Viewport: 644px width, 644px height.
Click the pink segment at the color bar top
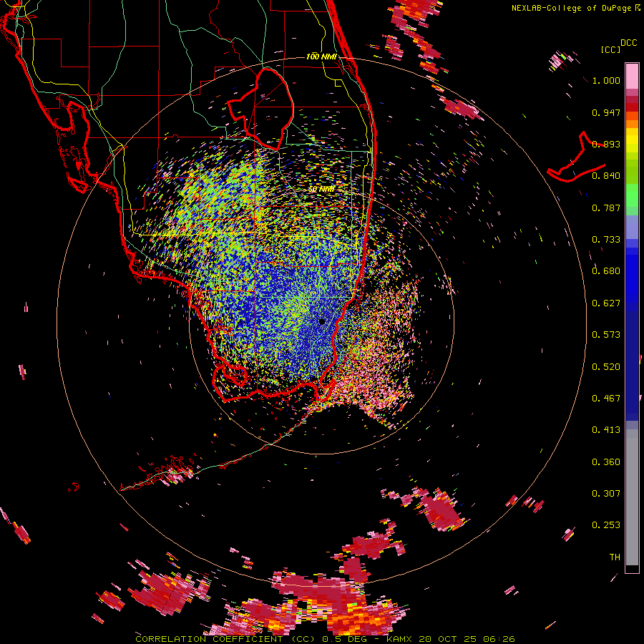tap(632, 76)
